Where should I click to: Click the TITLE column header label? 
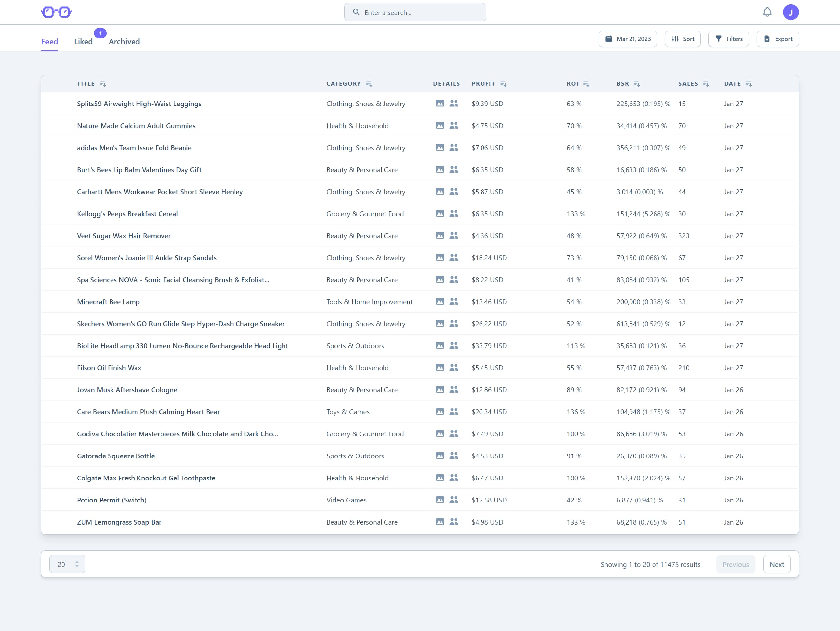coord(86,83)
